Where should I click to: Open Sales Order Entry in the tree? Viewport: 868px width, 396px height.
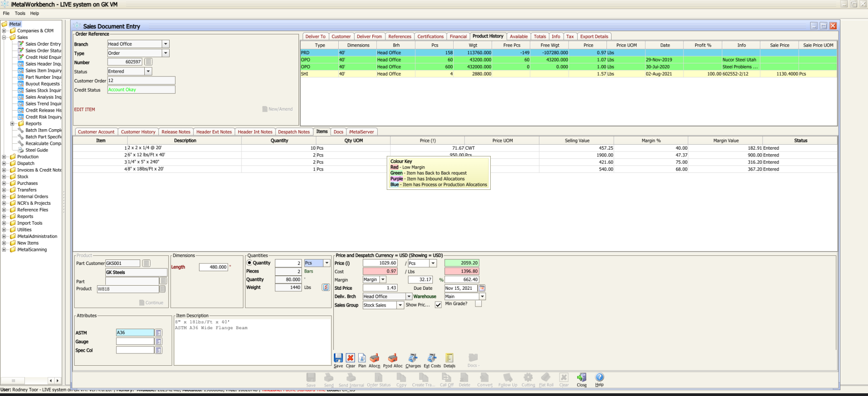(x=43, y=44)
